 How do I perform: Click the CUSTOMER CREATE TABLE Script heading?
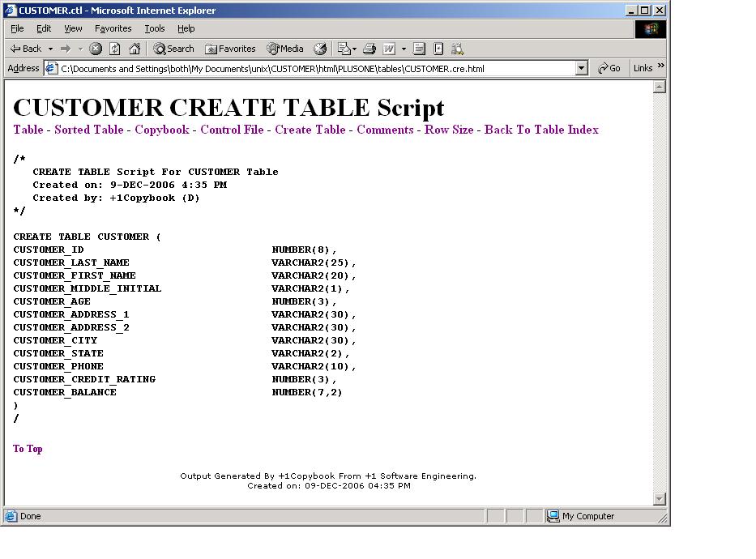(229, 107)
